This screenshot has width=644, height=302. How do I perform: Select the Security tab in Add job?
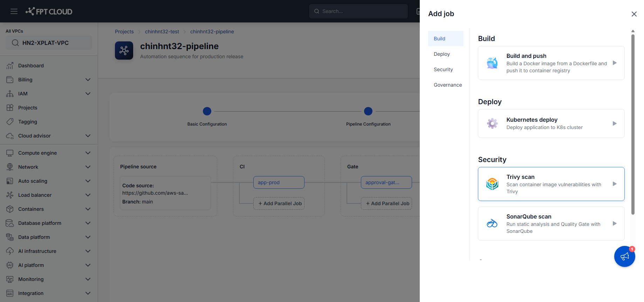tap(446, 69)
